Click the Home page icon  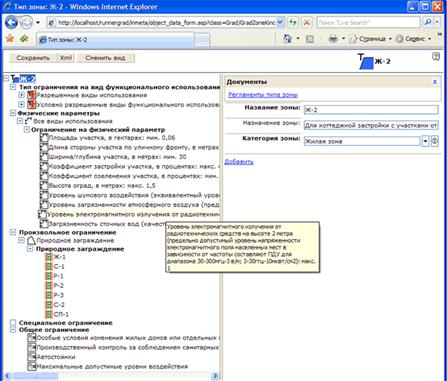point(287,39)
